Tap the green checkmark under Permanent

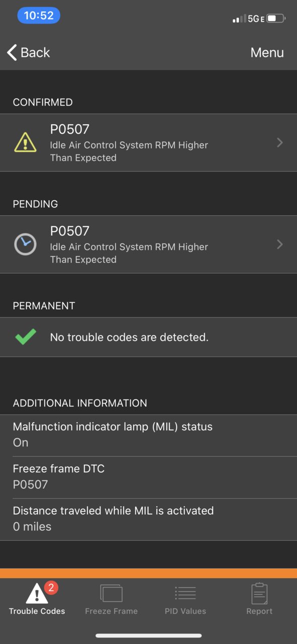click(26, 337)
